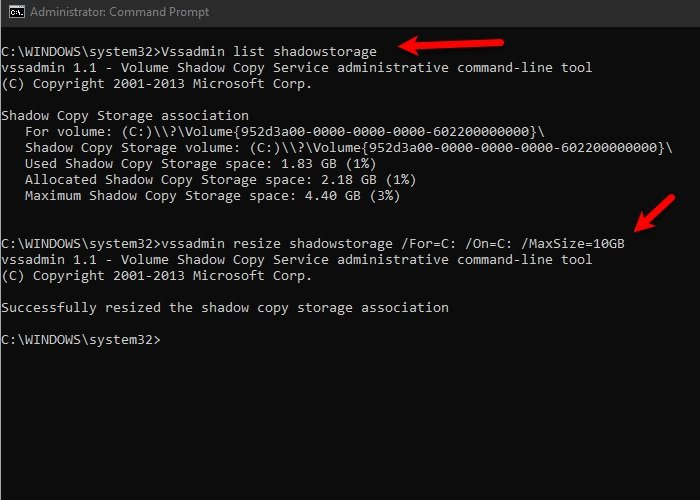The image size is (700, 500).
Task: Click the red arrow beside 'list shadowstorage' command
Action: 450,45
